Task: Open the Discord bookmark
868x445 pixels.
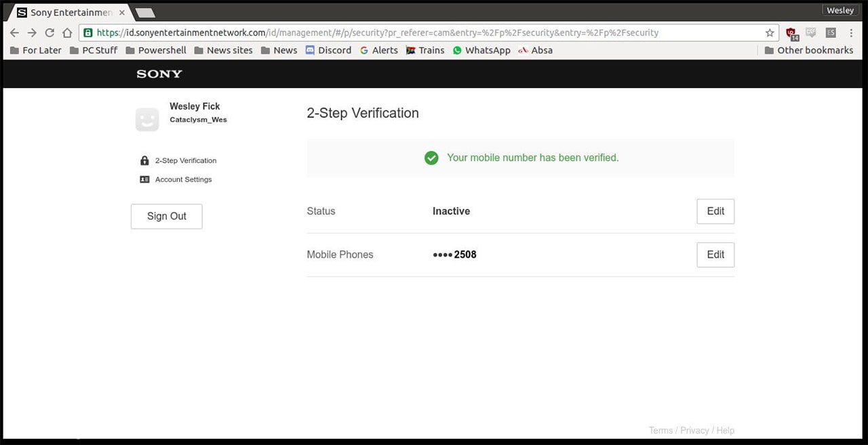Action: point(328,50)
